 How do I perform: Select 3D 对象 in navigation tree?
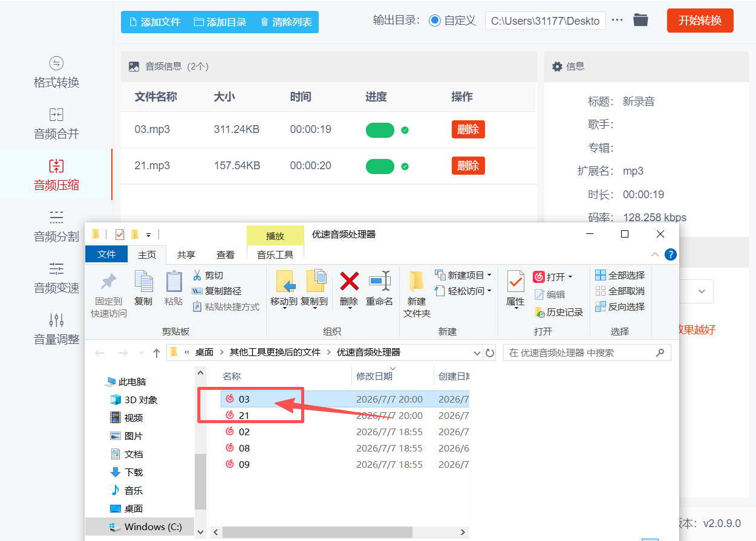coord(134,400)
